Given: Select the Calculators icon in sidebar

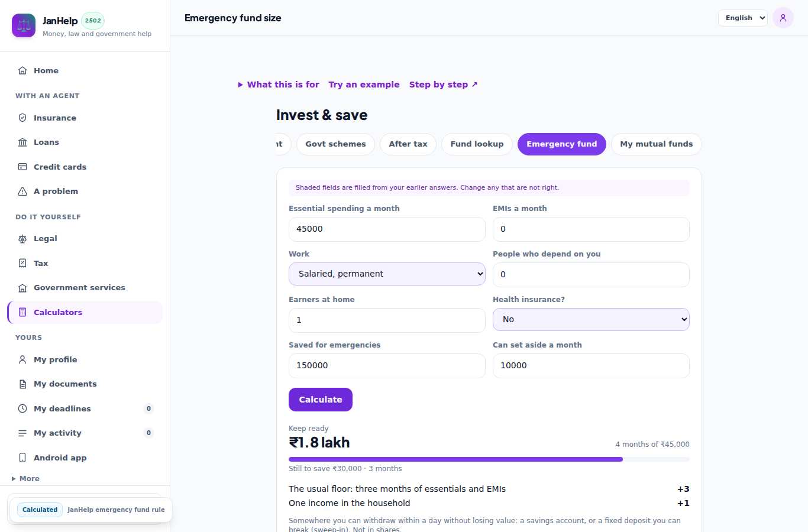Looking at the screenshot, I should coord(22,312).
